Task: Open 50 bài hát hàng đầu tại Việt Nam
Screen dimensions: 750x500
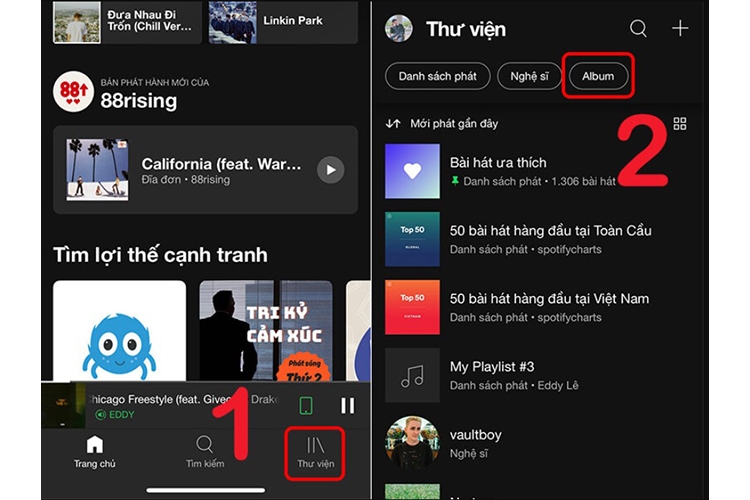Action: coord(536,307)
